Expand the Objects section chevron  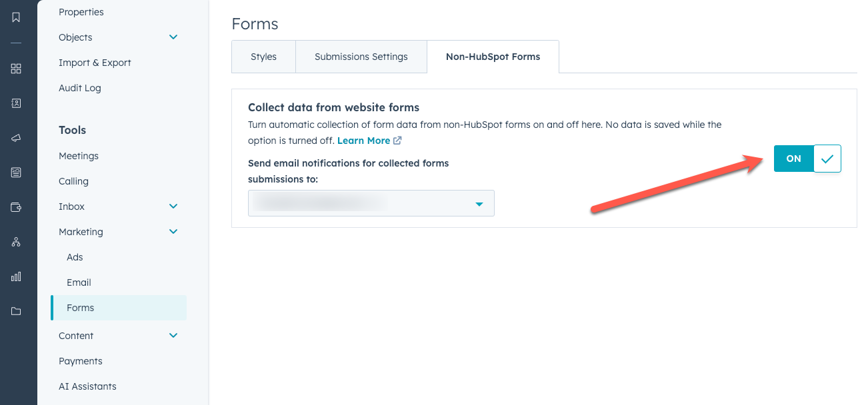click(x=173, y=37)
